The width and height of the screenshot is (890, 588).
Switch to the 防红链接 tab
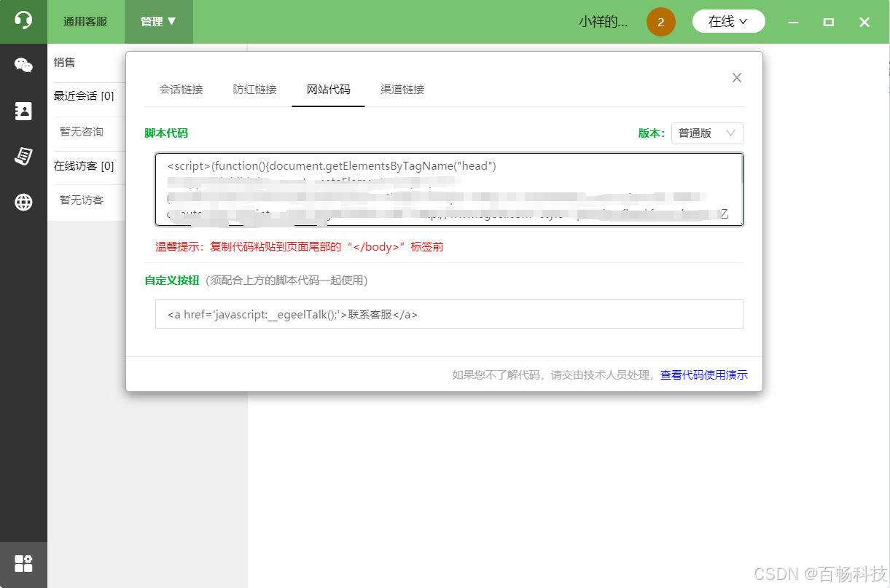[x=255, y=90]
